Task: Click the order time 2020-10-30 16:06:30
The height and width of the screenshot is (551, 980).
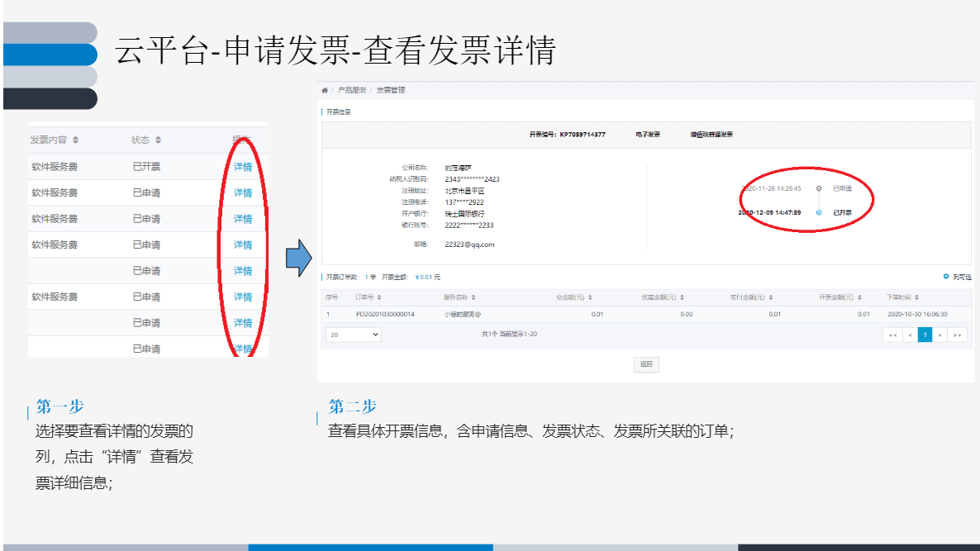Action: [x=917, y=314]
